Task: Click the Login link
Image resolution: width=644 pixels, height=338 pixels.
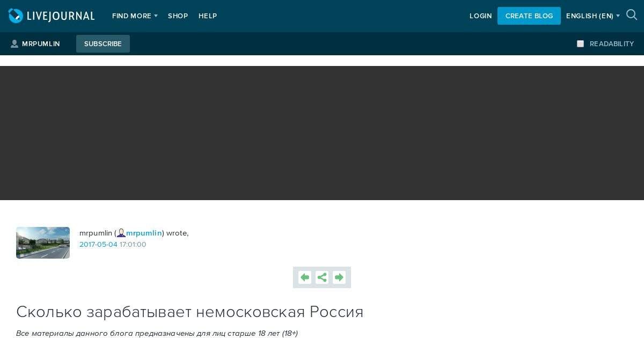Action: (481, 16)
